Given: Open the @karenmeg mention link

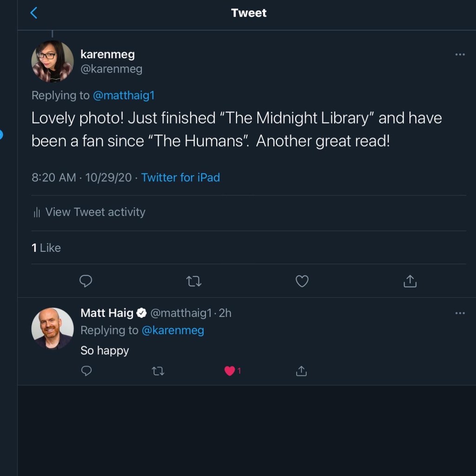Looking at the screenshot, I should tap(172, 331).
